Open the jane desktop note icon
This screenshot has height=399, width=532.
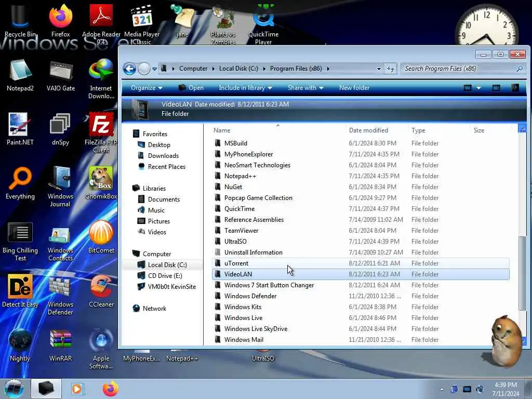(x=182, y=20)
